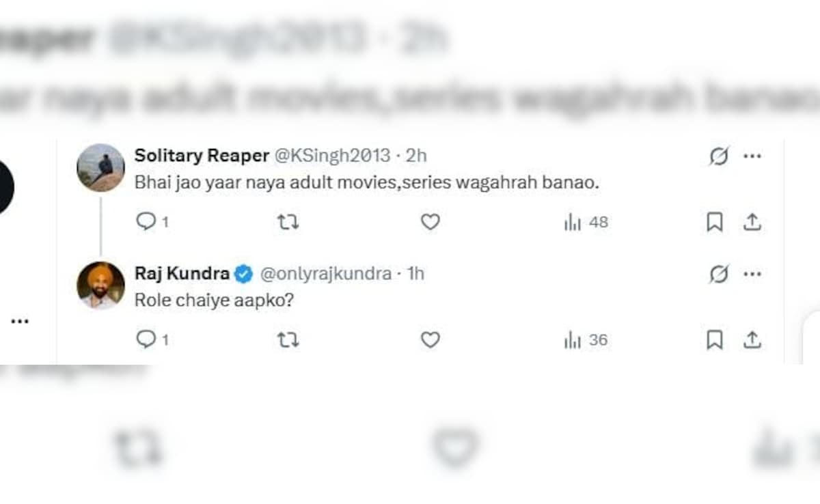
Task: Expand the ellipsis on the left edge
Action: (x=20, y=320)
